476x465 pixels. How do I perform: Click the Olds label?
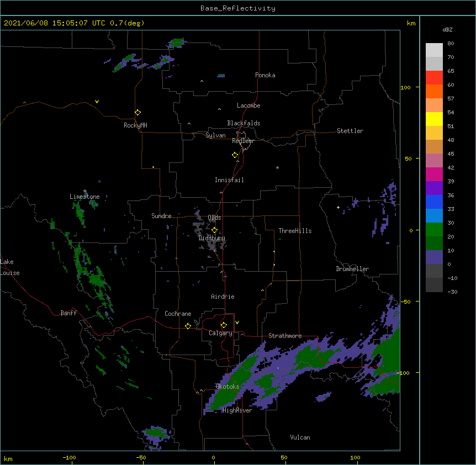[x=214, y=218]
